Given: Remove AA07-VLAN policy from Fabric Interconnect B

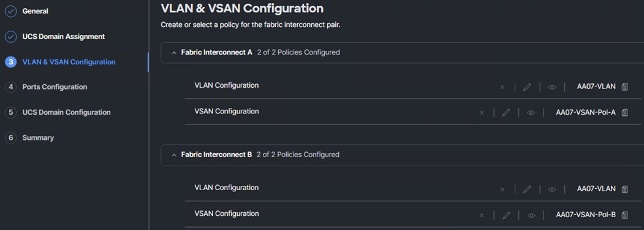Looking at the screenshot, I should coord(502,190).
